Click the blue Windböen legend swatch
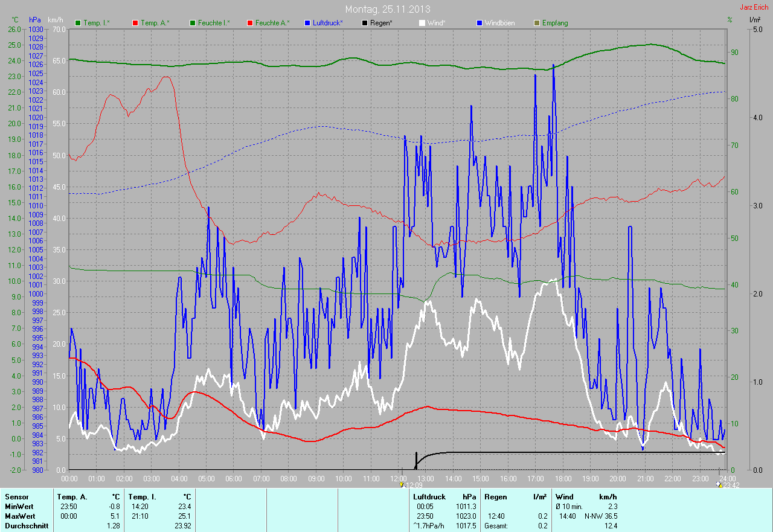This screenshot has width=773, height=532. pyautogui.click(x=480, y=23)
